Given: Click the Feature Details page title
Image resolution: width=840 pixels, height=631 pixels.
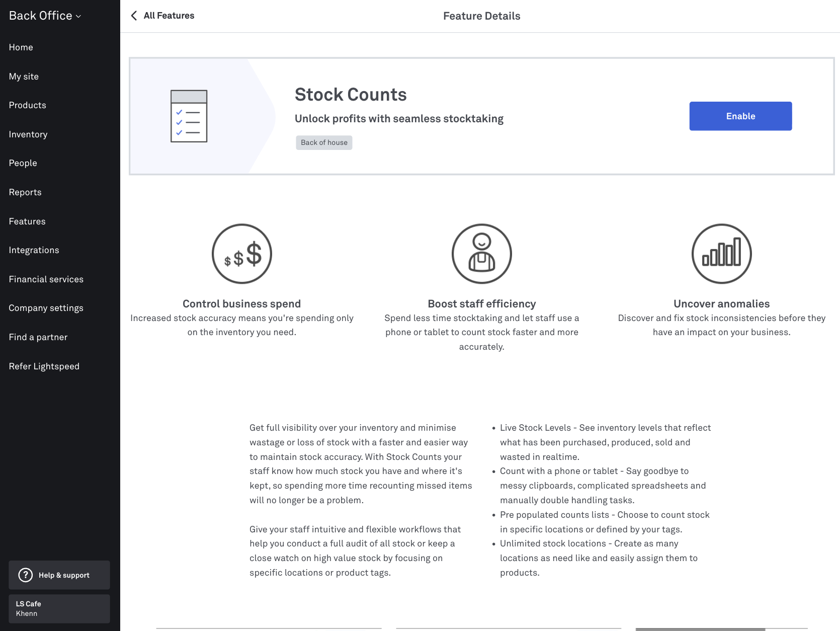Looking at the screenshot, I should [x=482, y=16].
